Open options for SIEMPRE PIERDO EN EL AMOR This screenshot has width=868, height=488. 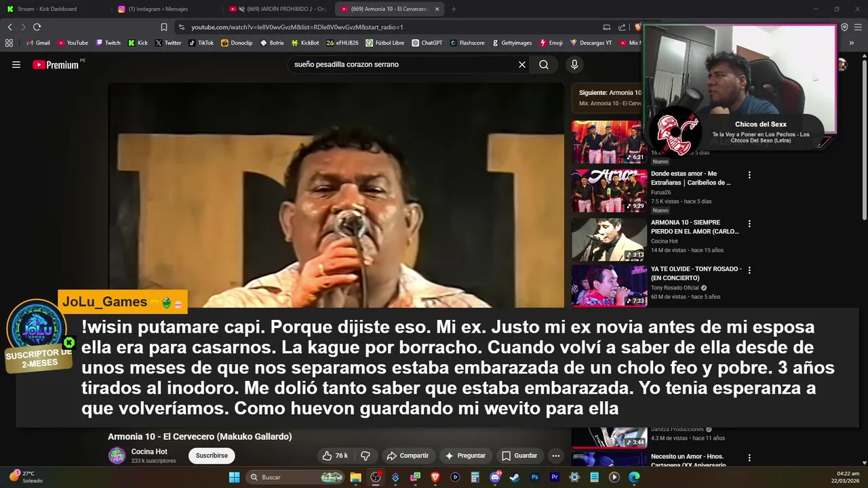coord(749,224)
